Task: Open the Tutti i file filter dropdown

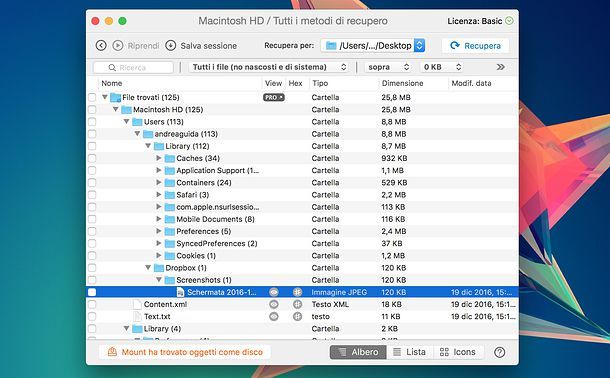Action: point(268,67)
